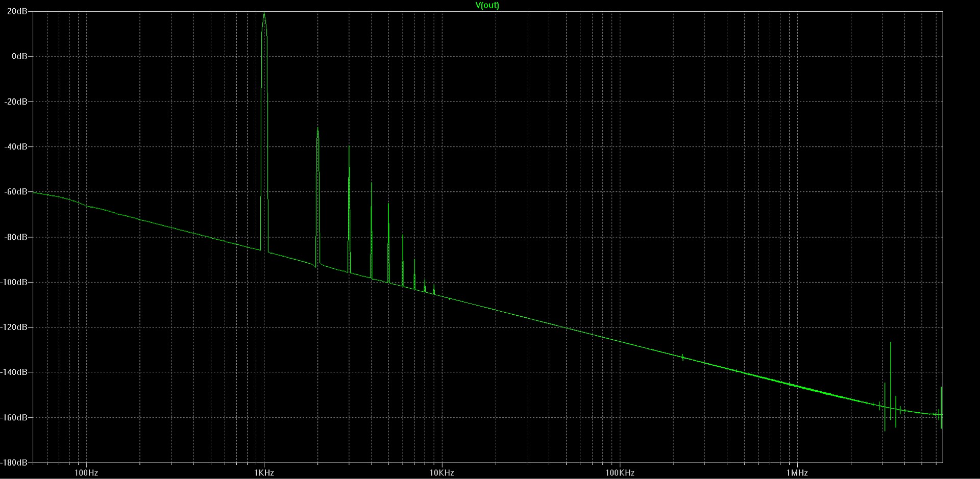Click the 1KHz frequency label
The height and width of the screenshot is (479, 980).
point(264,472)
